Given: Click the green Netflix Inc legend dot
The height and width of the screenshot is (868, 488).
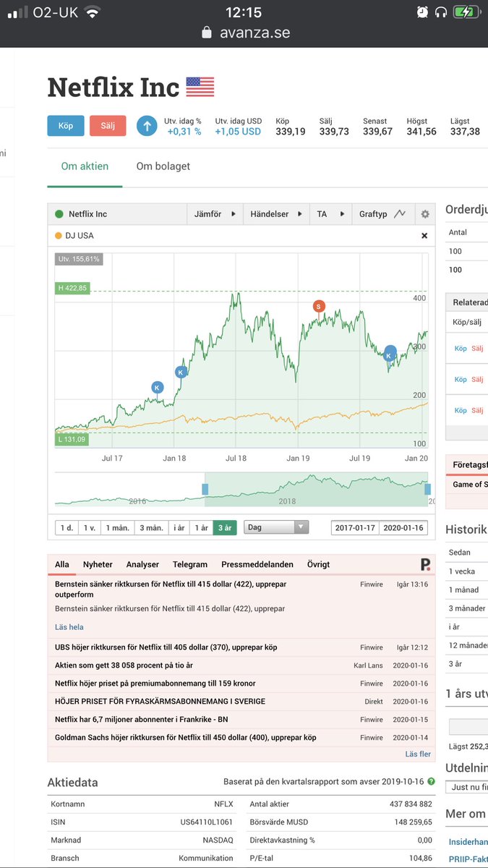Looking at the screenshot, I should (x=59, y=214).
